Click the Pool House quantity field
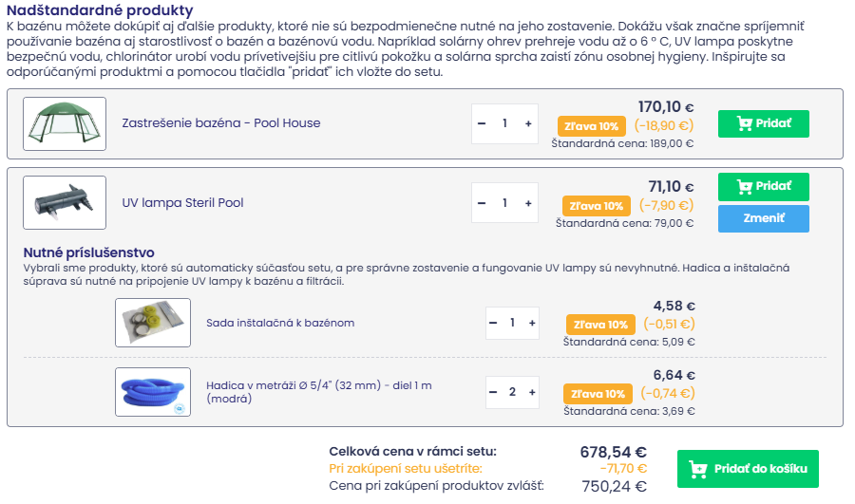 point(504,123)
